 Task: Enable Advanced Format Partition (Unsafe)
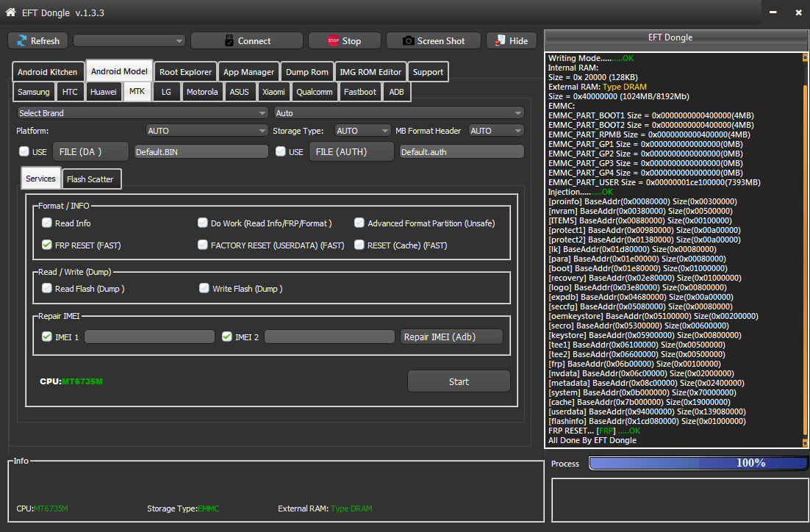tap(359, 223)
